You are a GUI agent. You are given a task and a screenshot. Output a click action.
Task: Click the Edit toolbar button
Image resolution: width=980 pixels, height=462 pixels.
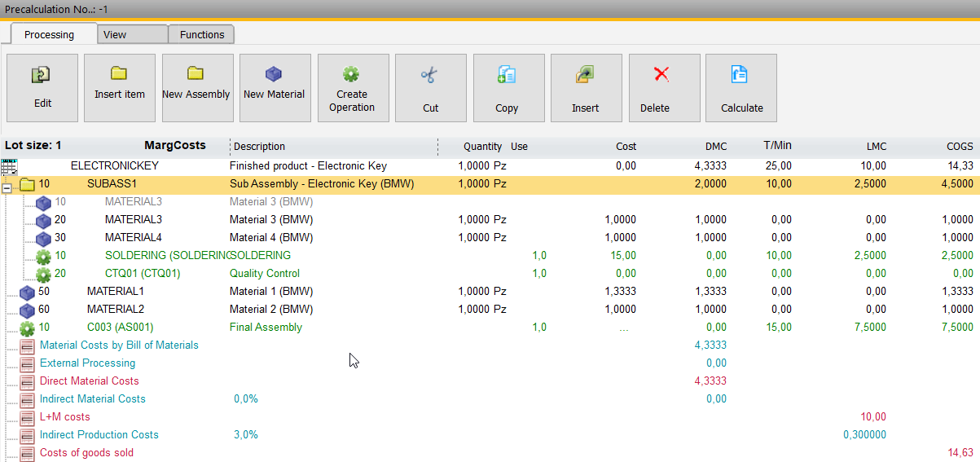[42, 88]
